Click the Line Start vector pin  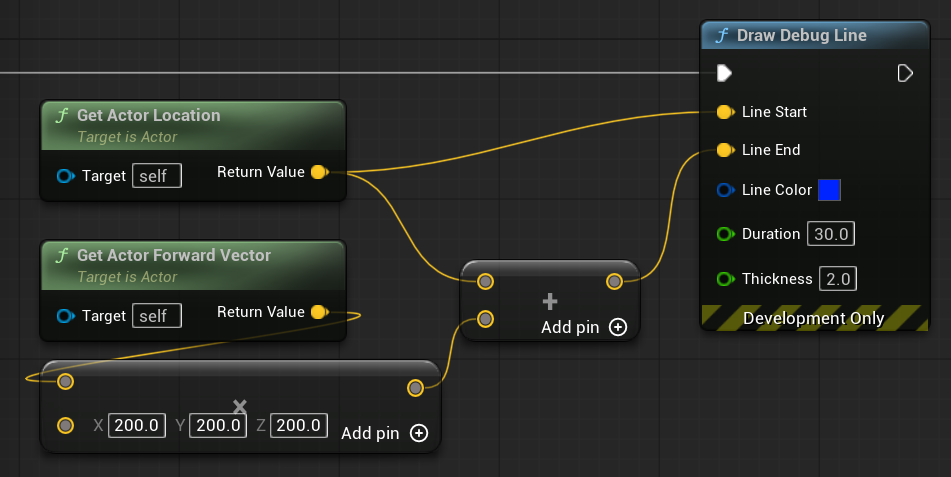[x=726, y=111]
